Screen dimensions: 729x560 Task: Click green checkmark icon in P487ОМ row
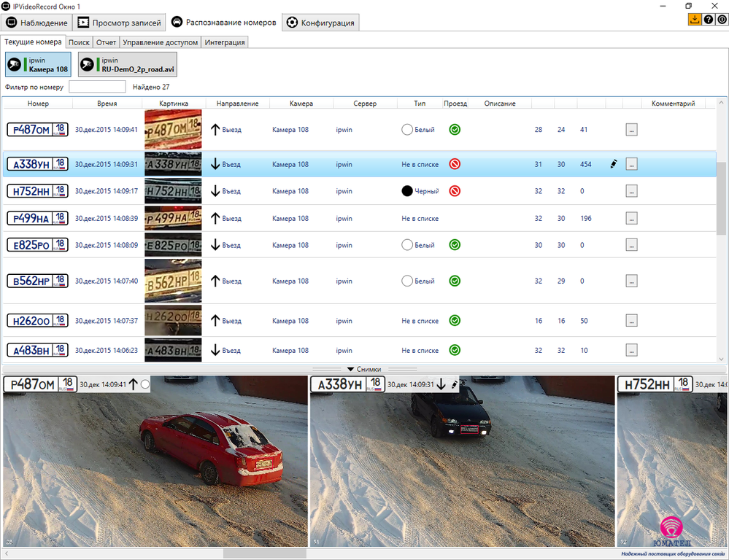pyautogui.click(x=455, y=130)
